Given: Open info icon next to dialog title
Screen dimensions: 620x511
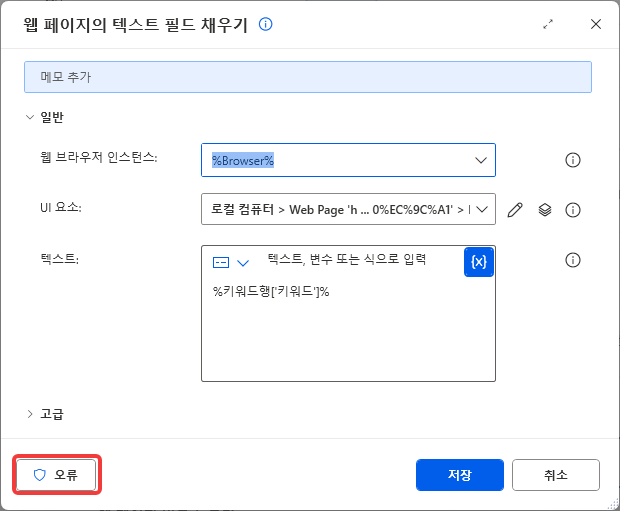Looking at the screenshot, I should (x=265, y=24).
